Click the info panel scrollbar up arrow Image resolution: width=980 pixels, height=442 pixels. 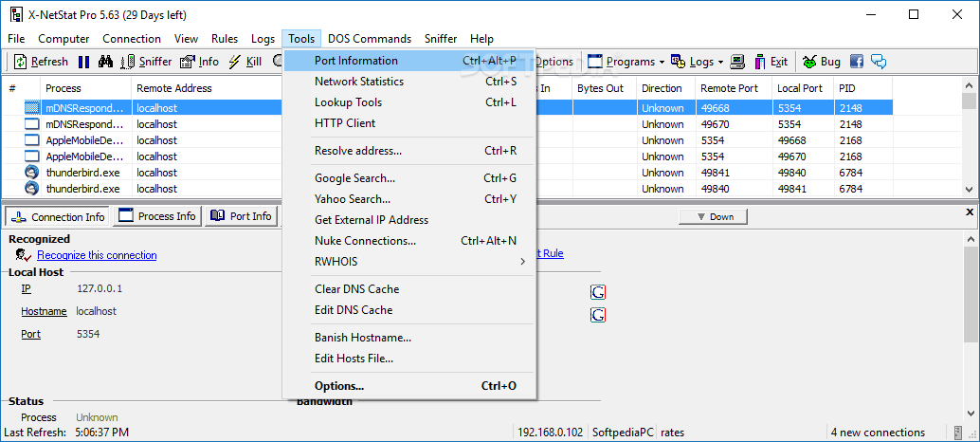[970, 238]
